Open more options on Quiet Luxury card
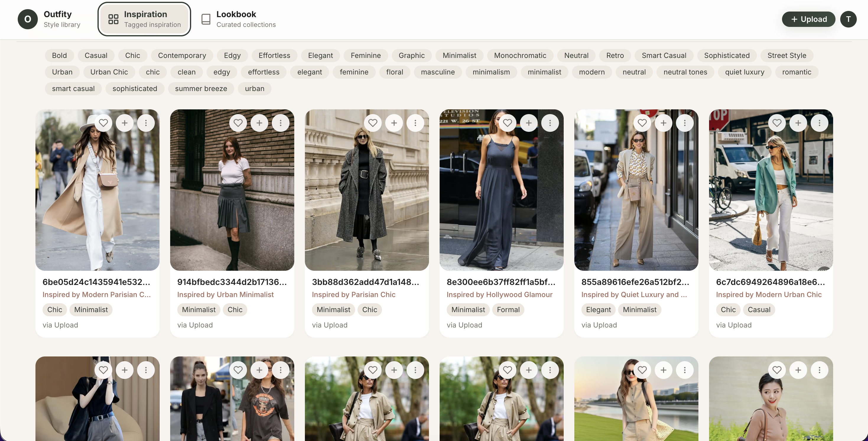The width and height of the screenshot is (868, 441). (x=685, y=123)
